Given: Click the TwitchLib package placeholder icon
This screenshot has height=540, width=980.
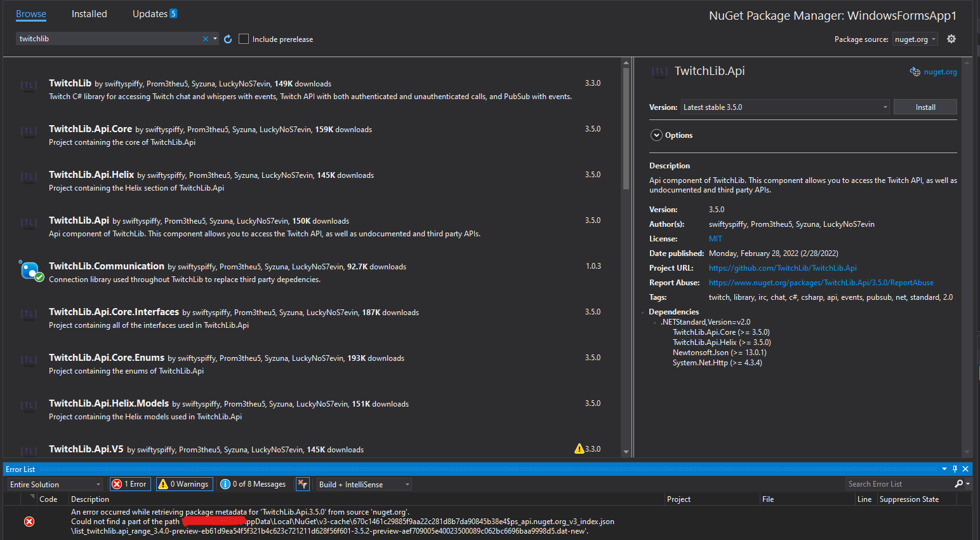Looking at the screenshot, I should tap(29, 86).
